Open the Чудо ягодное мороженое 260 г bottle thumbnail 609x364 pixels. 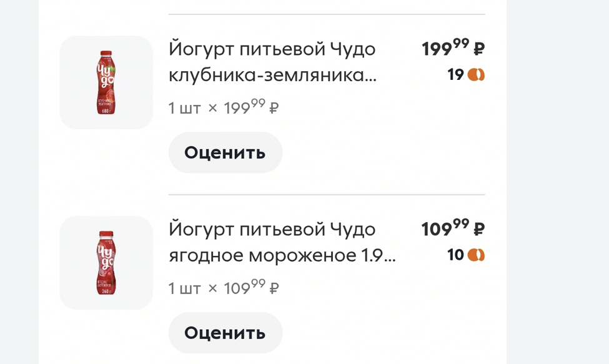[106, 263]
